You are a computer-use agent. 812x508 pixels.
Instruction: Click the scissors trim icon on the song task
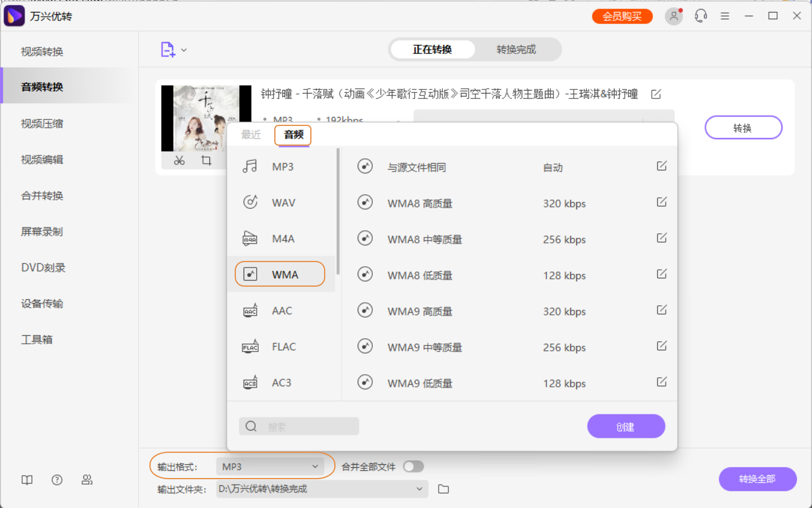click(178, 161)
